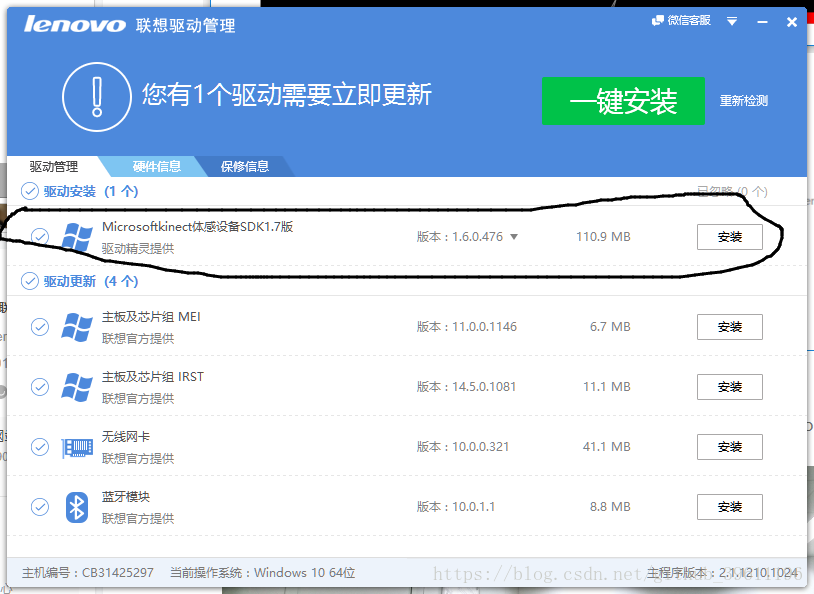Viewport: 814px width, 594px height.
Task: Click Windows icon of IRST row
Action: (77, 387)
